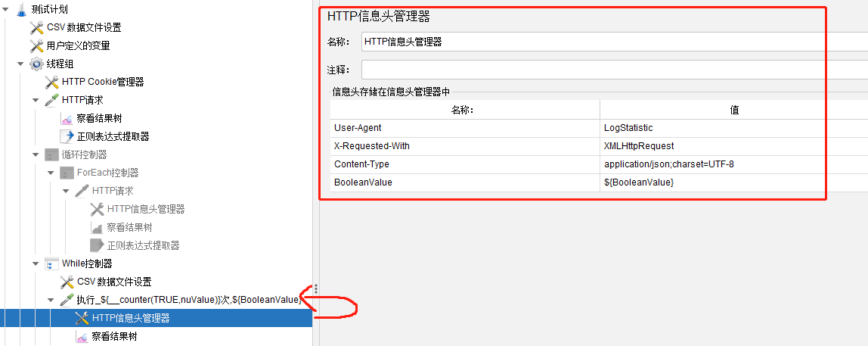The width and height of the screenshot is (868, 346).
Task: Select the ${BooleanValue} value cell
Action: [x=734, y=182]
